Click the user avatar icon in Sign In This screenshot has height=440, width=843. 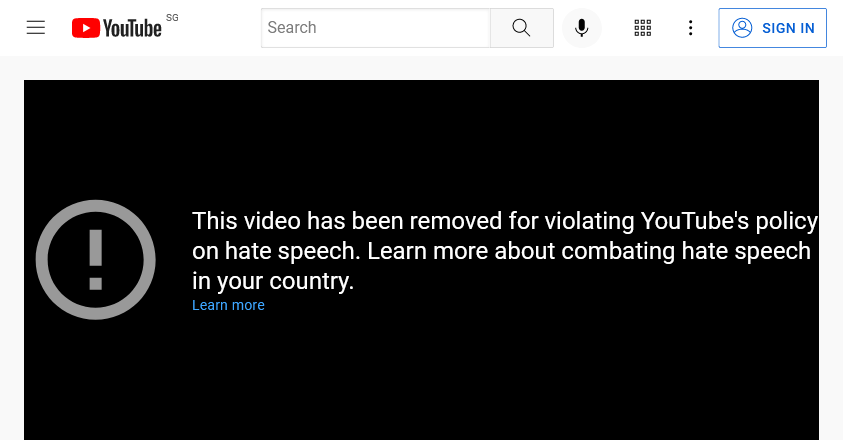742,27
